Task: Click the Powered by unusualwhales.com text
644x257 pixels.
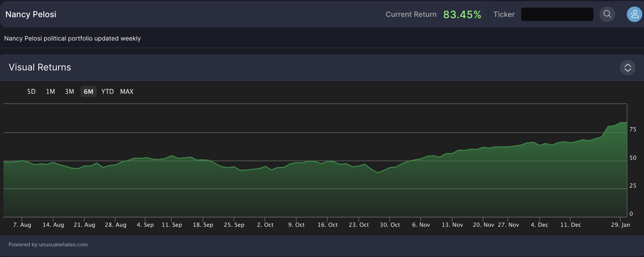Action: 48,245
